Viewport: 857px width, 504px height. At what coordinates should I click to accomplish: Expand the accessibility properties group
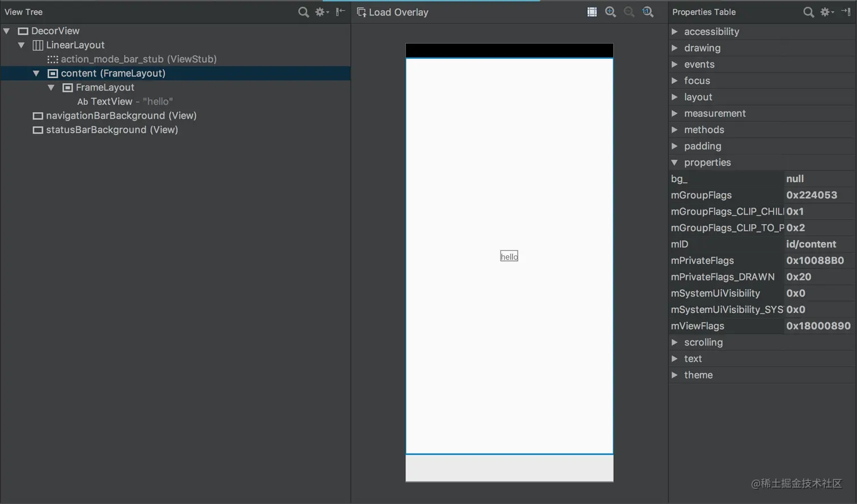coord(674,32)
